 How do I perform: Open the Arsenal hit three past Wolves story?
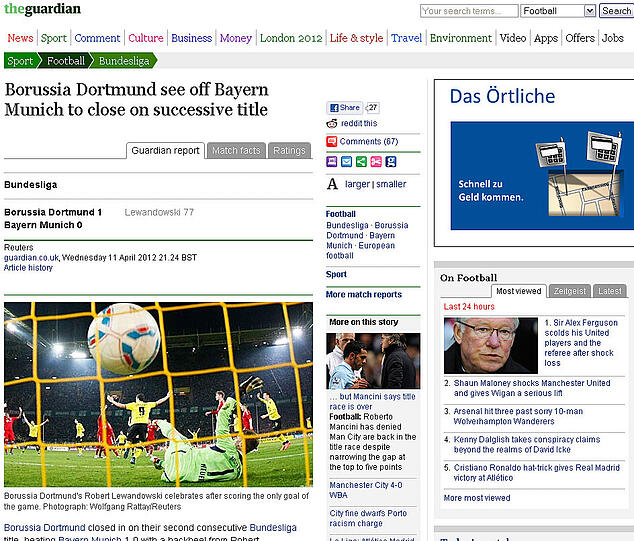point(518,416)
